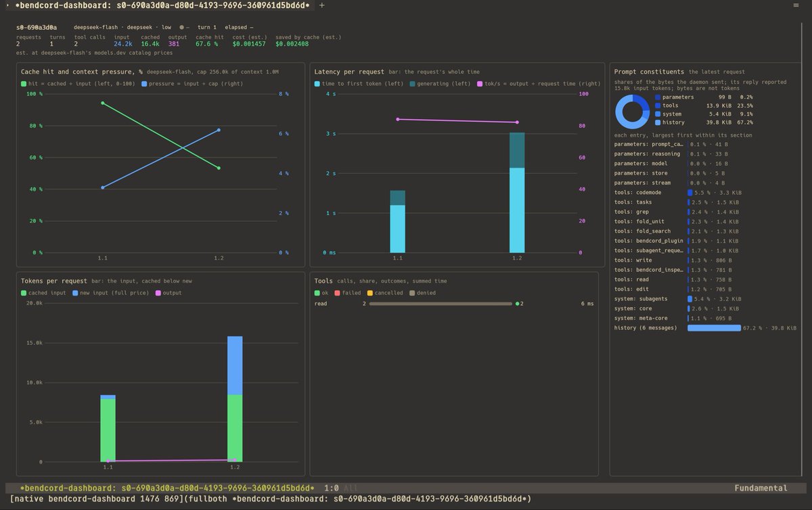
Task: Click the 6 ms summed time
Action: [587, 304]
